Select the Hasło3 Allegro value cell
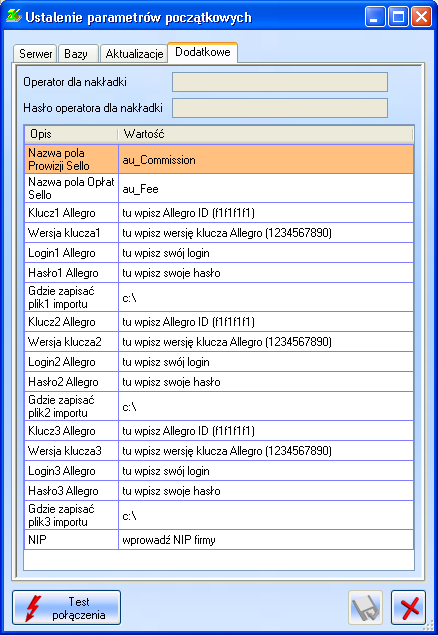 coord(266,491)
